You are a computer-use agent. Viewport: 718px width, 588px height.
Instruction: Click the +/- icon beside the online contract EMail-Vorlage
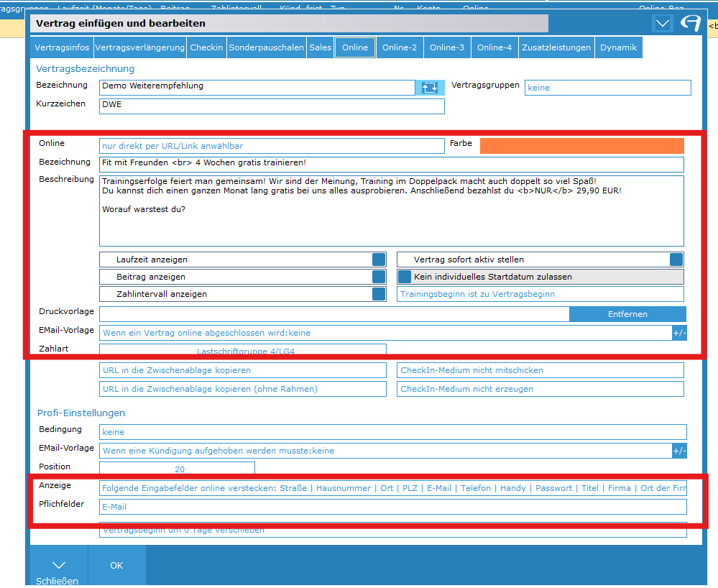(x=679, y=333)
